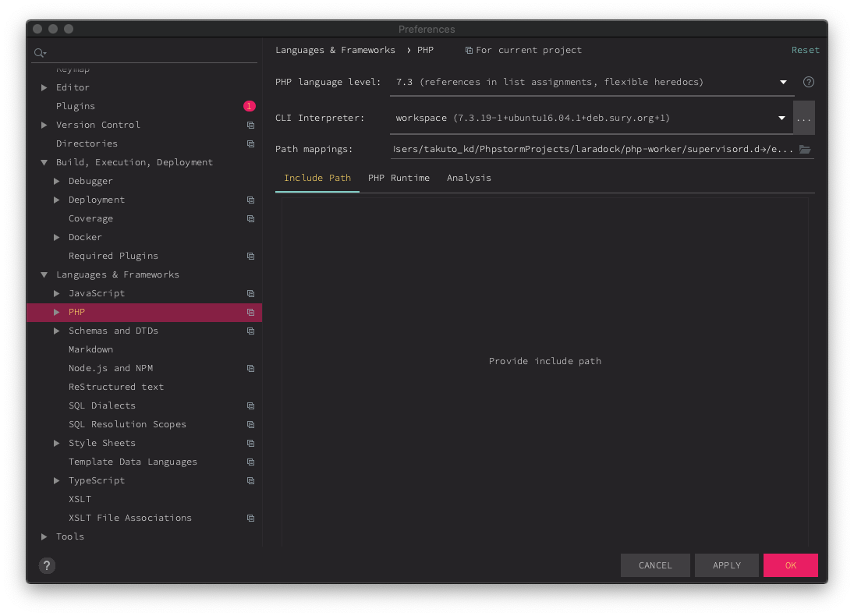
Task: Expand the Deployment node
Action: click(x=57, y=200)
